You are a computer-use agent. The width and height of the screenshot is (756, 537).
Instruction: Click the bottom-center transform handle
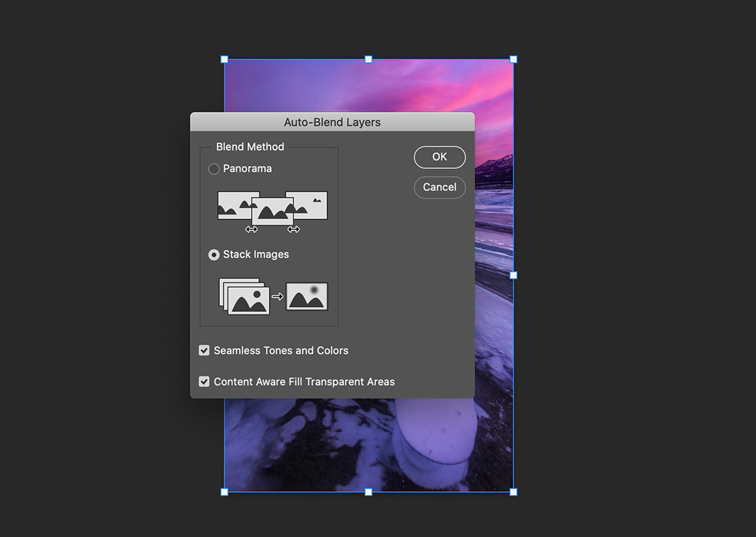[x=368, y=492]
